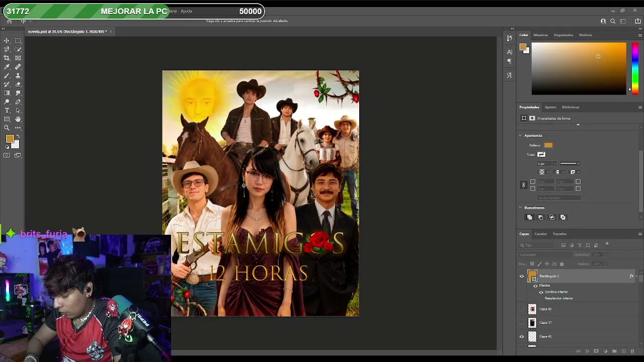
Task: Select the Gradient tool
Action: (x=7, y=93)
